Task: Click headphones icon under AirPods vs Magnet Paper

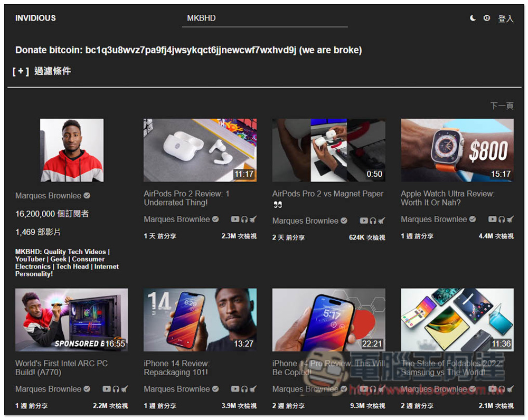Action: coord(373,221)
